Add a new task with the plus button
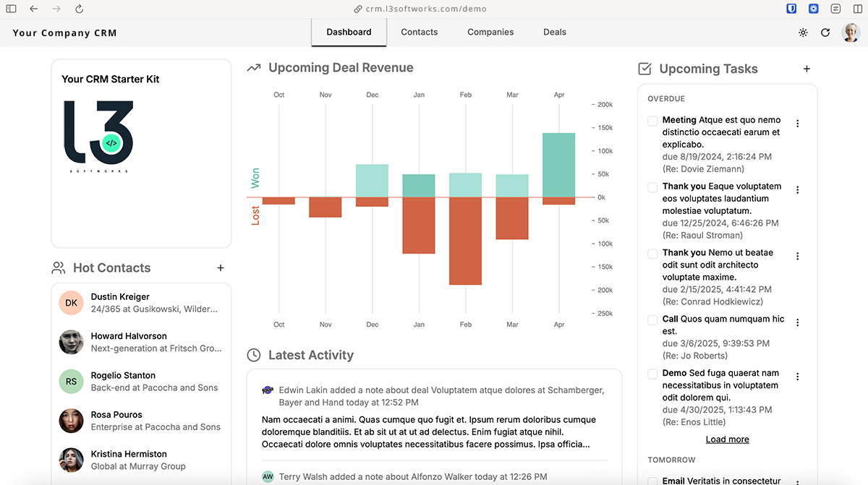 pyautogui.click(x=807, y=69)
